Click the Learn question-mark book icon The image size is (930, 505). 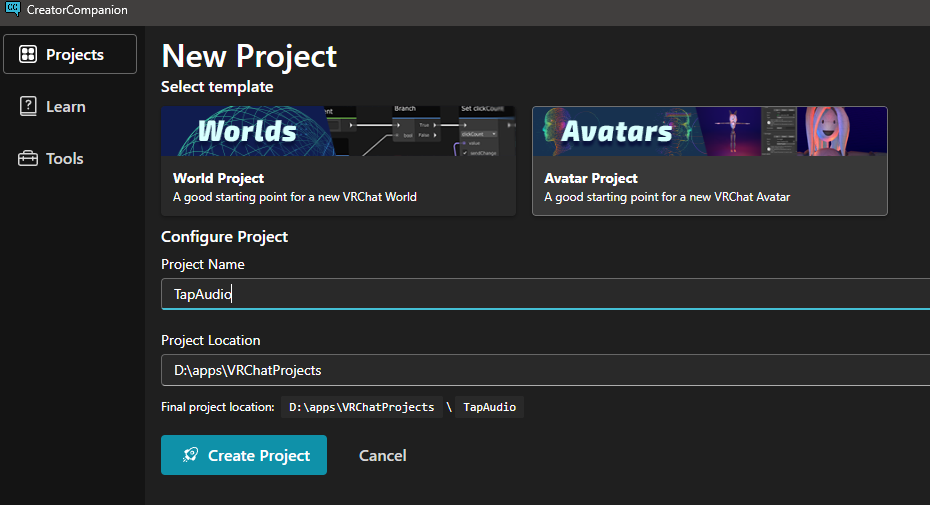28,106
